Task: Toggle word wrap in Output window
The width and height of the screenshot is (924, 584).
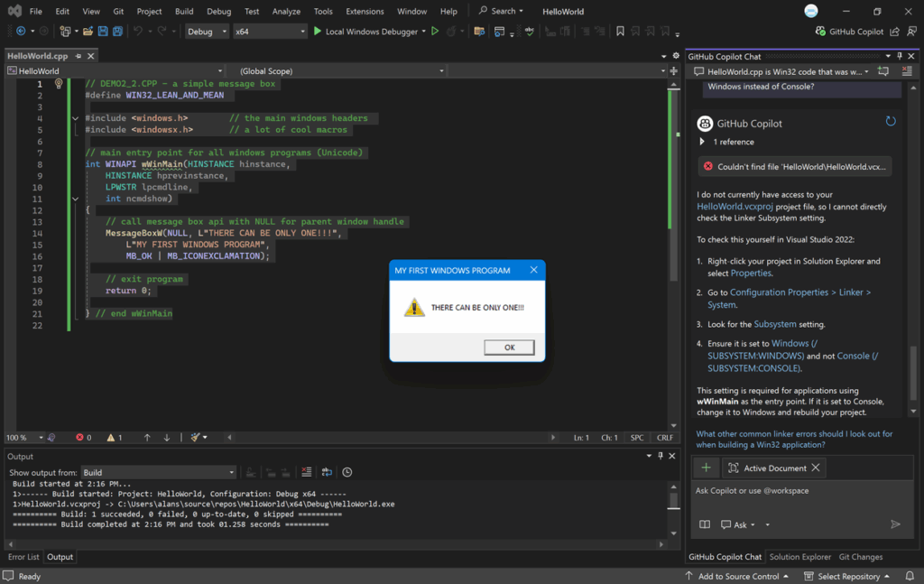Action: click(x=327, y=472)
